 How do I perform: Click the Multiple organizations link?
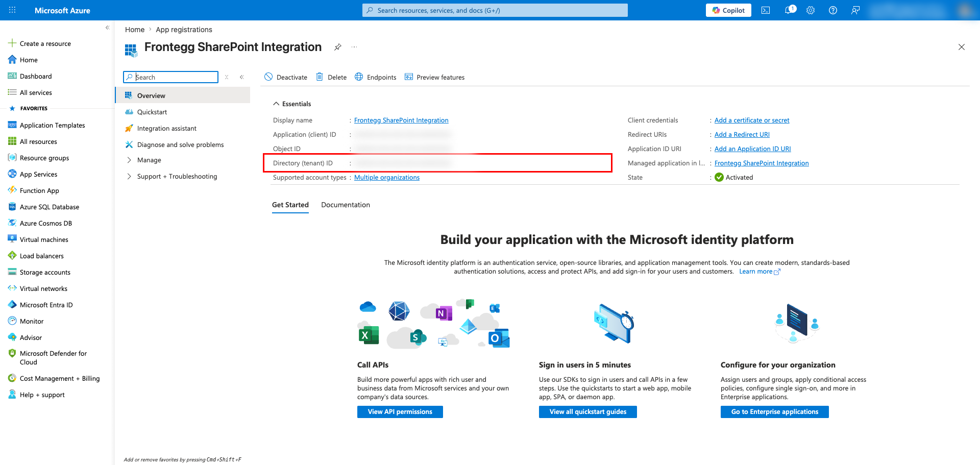[x=387, y=177]
